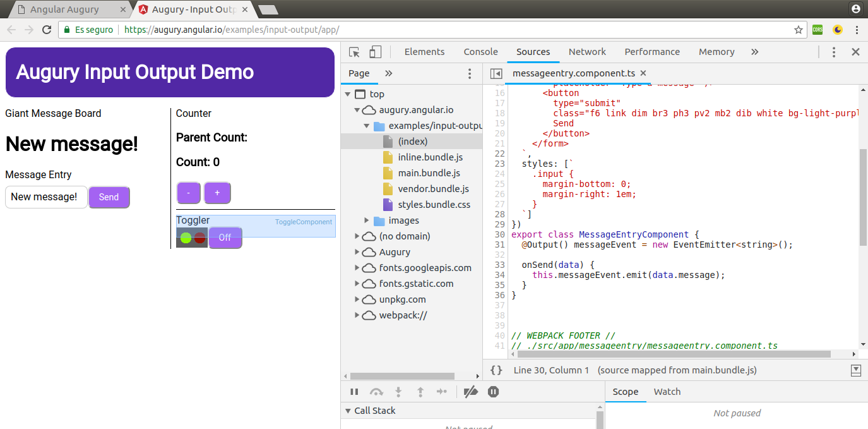Click the message entry text field
This screenshot has width=868, height=429.
pos(46,197)
